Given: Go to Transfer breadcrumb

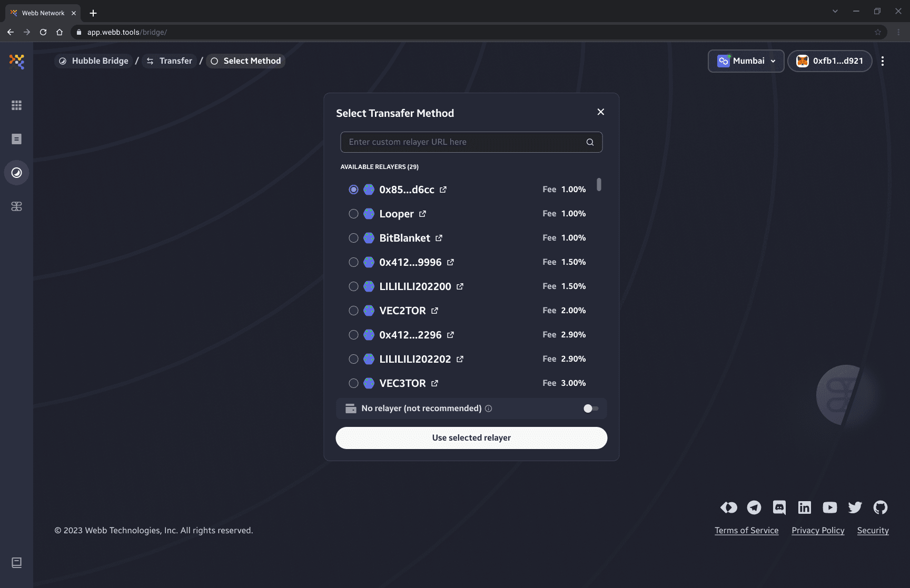Looking at the screenshot, I should pos(169,61).
